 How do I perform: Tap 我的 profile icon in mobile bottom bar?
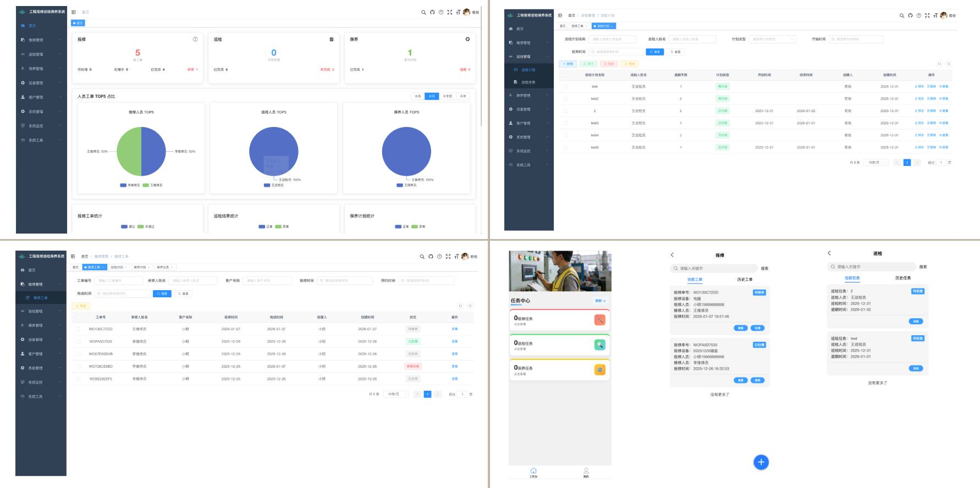point(586,472)
